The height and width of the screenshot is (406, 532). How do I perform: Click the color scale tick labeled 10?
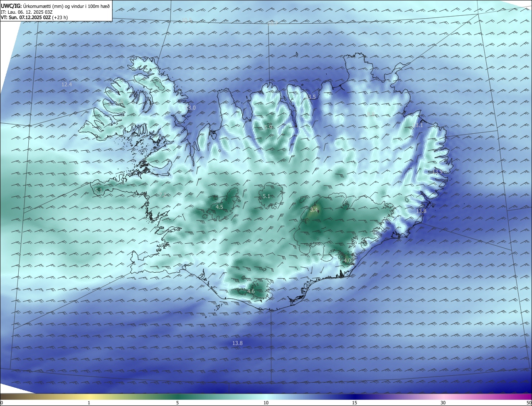point(266,403)
